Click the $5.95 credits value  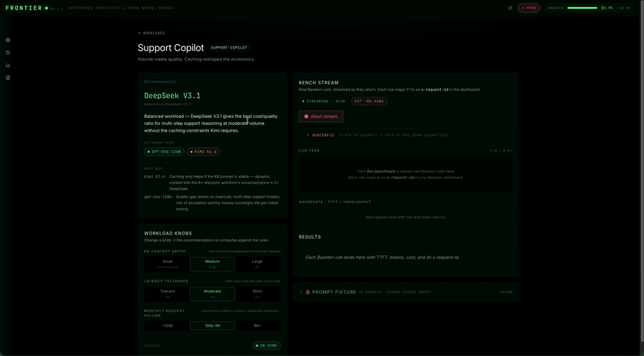click(x=607, y=8)
